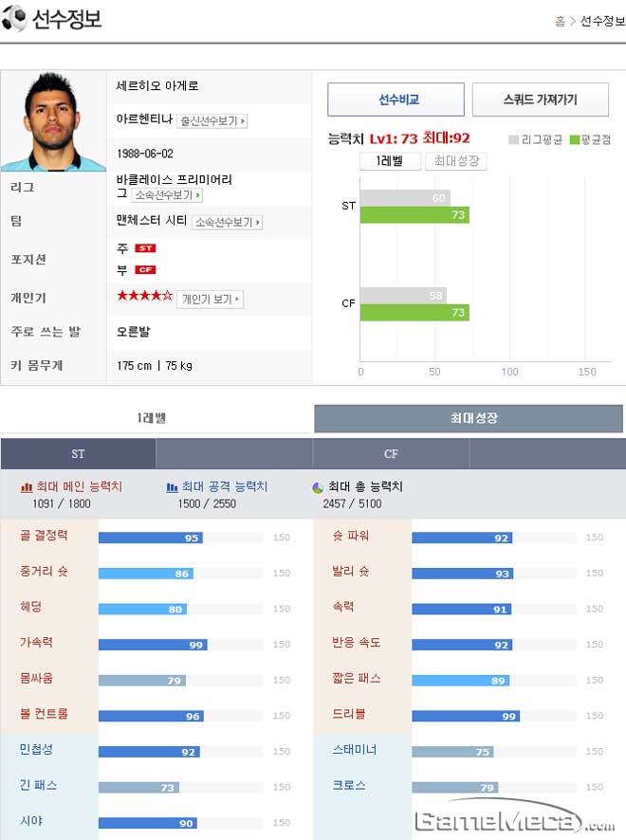Click the red ST main position badge
The width and height of the screenshot is (626, 840).
point(145,248)
